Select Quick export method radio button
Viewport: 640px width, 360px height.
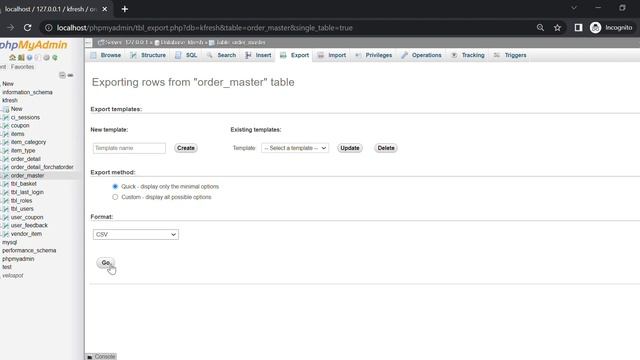[x=115, y=187]
